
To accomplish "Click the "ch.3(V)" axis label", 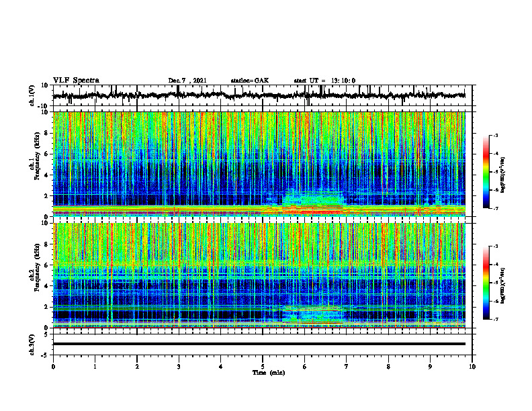I will coord(32,345).
